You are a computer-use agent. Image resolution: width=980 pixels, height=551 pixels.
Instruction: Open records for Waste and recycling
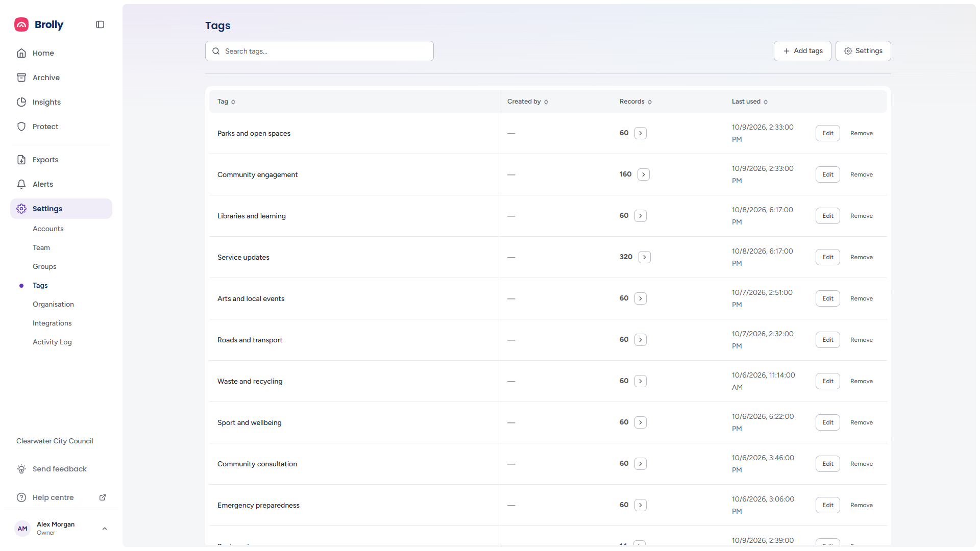[641, 381]
